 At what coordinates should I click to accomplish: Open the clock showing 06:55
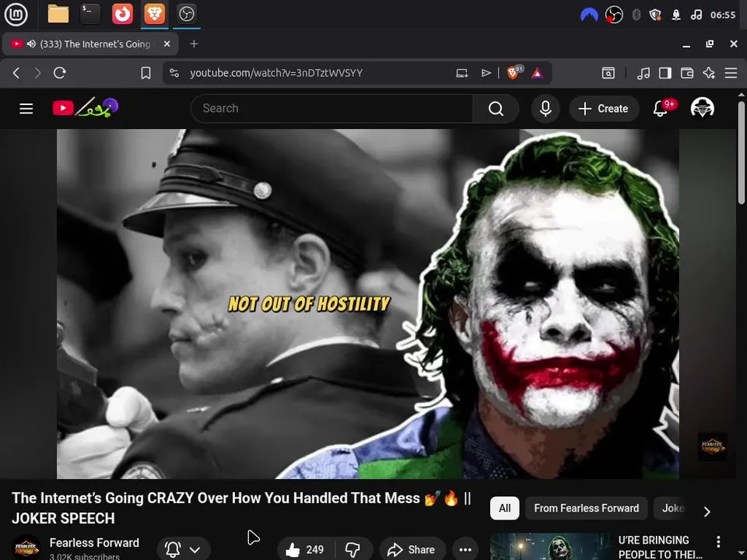[x=723, y=15]
